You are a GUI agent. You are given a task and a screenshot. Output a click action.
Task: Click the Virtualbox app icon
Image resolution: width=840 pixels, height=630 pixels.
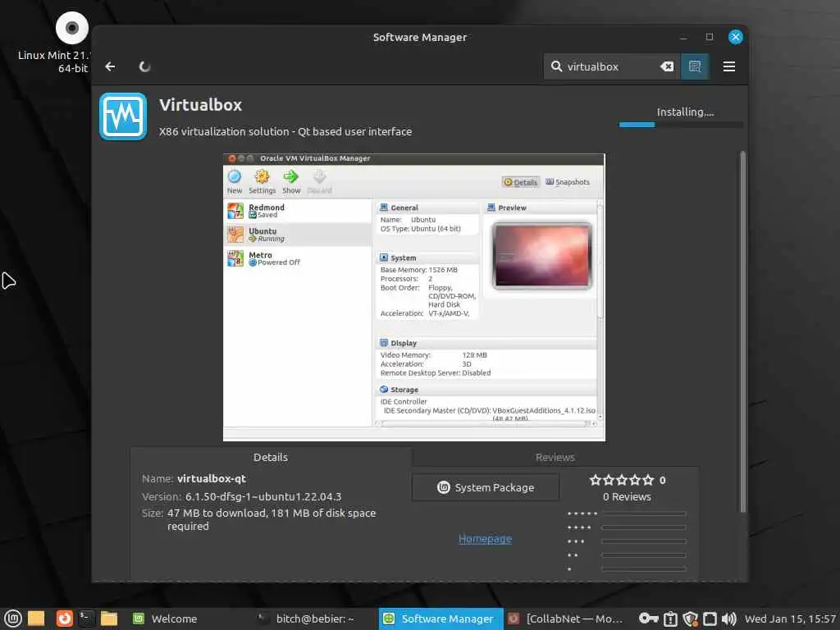123,116
